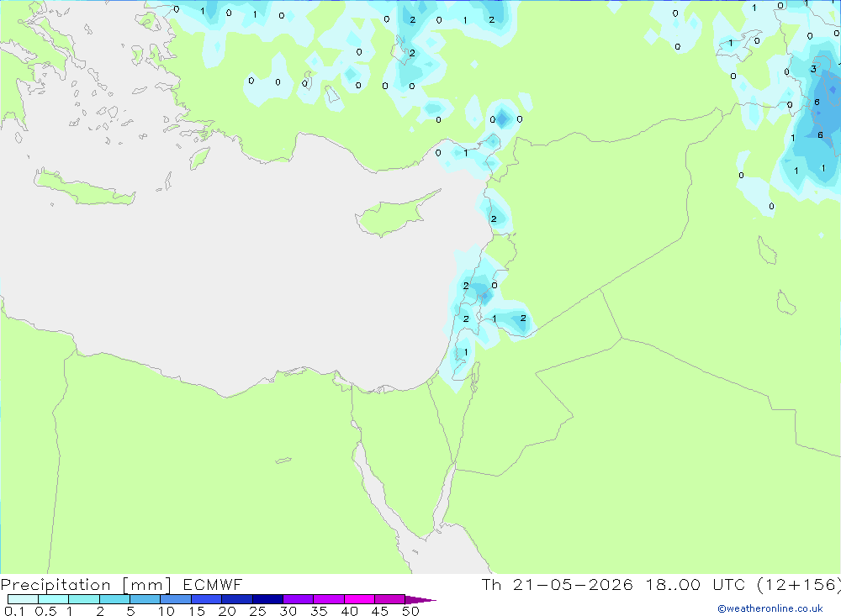Click the ECMWF model label
This screenshot has height=616, width=841.
pos(213,584)
